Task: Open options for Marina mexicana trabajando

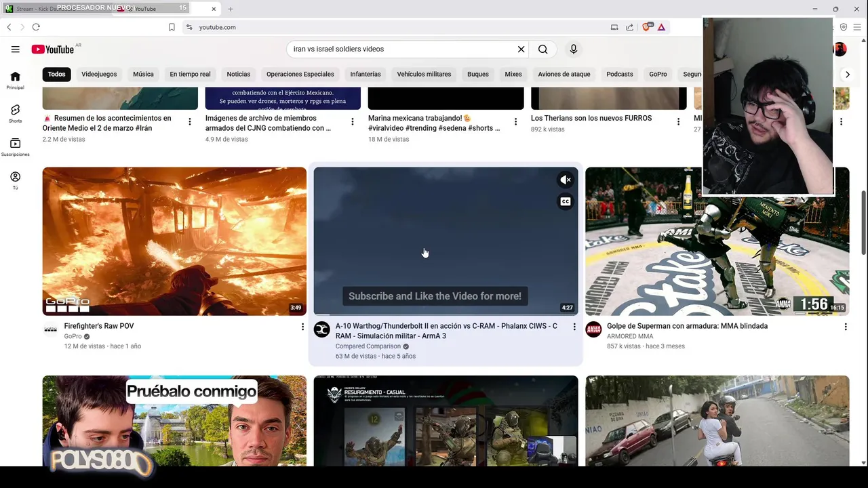Action: click(515, 121)
